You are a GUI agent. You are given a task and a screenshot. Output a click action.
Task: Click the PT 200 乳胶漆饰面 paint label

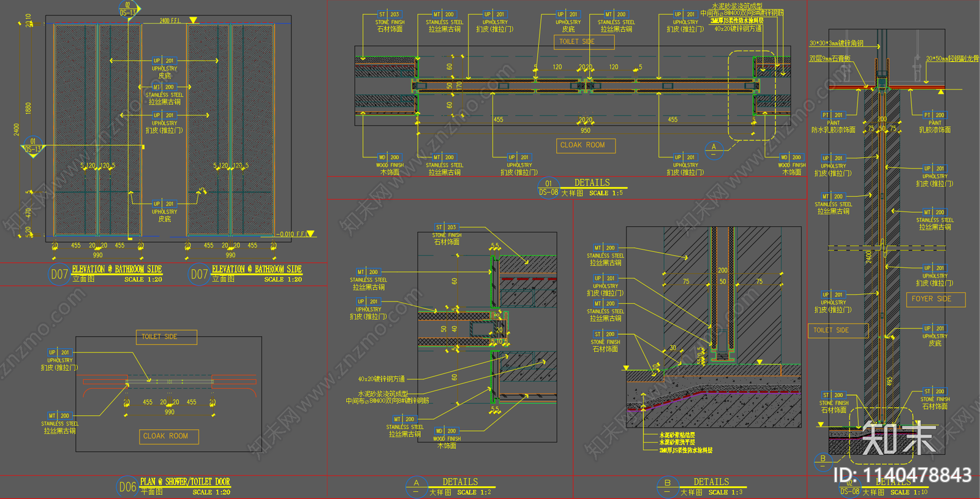coord(935,123)
